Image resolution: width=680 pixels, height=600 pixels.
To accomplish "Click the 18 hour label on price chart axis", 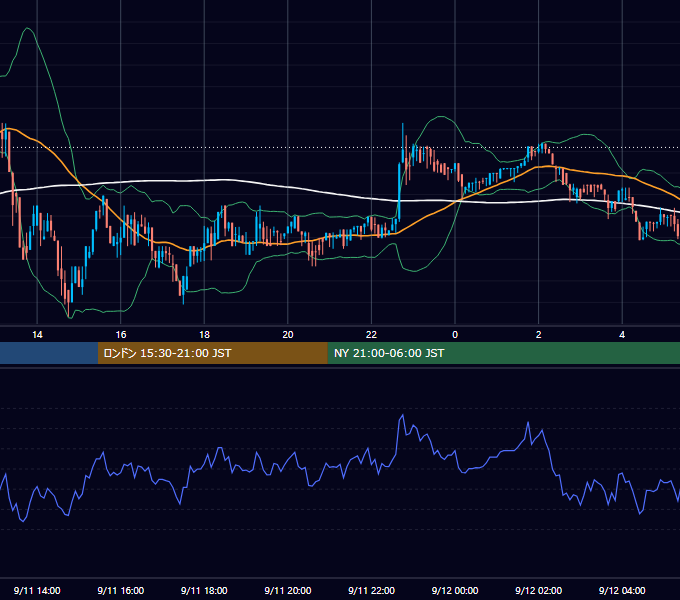I will [x=204, y=335].
